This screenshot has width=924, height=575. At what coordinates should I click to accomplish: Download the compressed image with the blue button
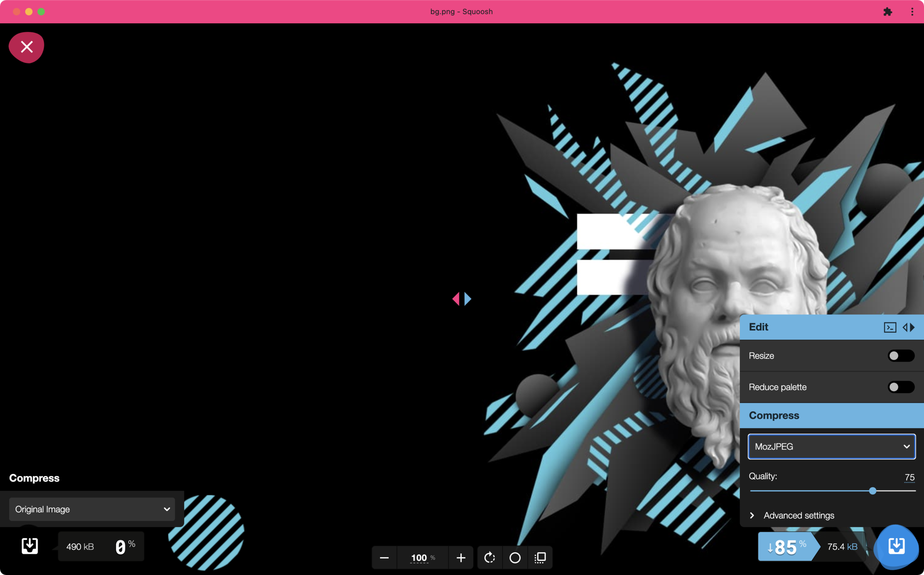coord(896,546)
